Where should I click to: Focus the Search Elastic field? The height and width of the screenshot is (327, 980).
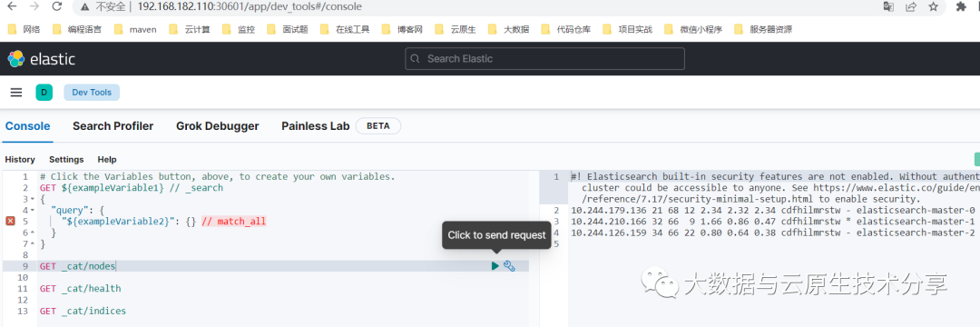[544, 59]
